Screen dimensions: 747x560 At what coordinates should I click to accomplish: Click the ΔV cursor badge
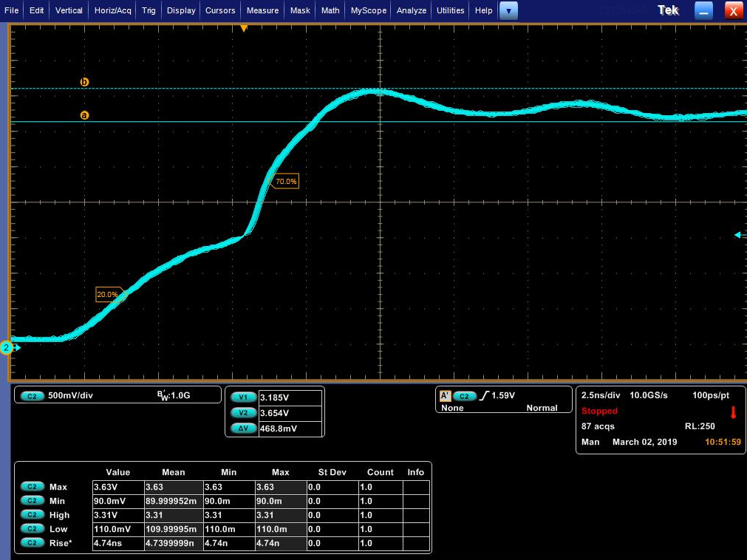click(x=243, y=428)
